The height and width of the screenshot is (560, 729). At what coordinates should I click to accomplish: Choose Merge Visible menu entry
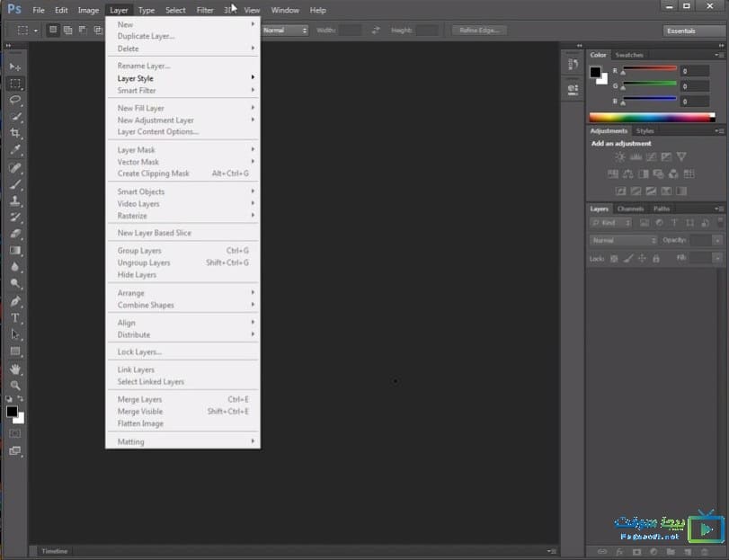click(182, 412)
